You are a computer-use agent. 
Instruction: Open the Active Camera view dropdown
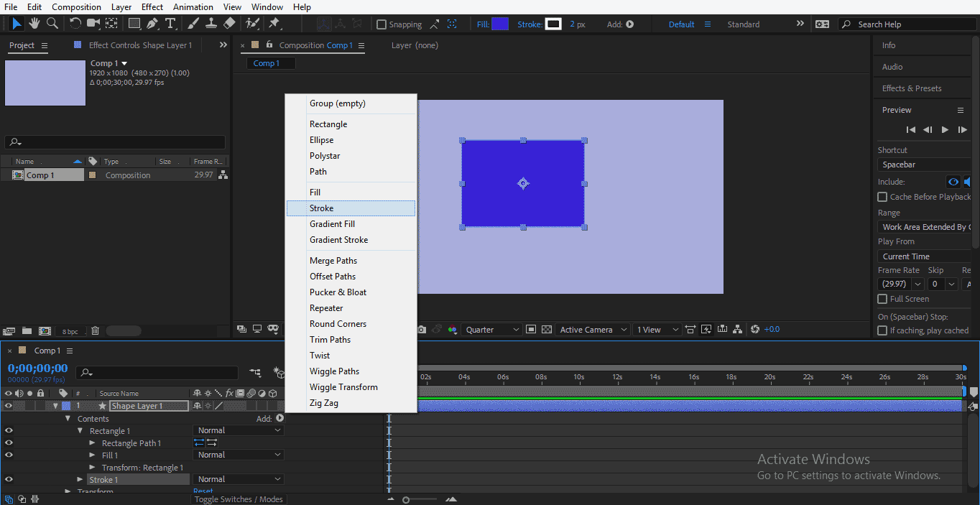tap(592, 329)
